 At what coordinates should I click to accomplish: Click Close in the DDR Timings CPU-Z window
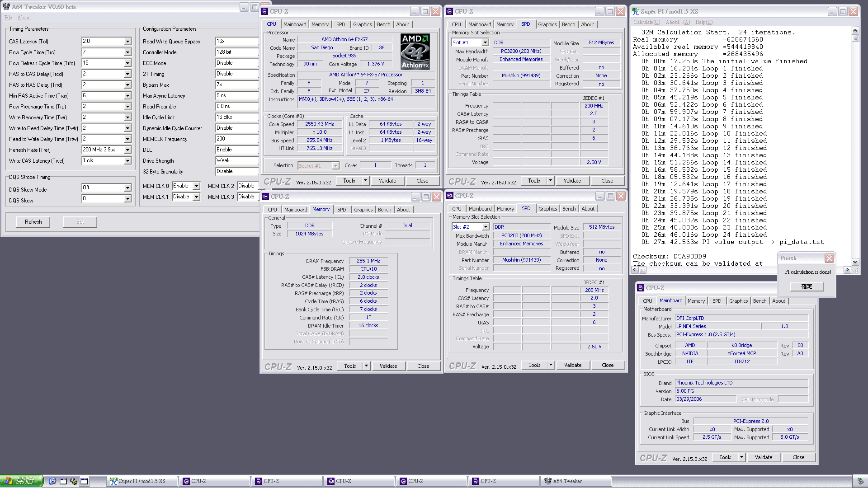click(423, 366)
